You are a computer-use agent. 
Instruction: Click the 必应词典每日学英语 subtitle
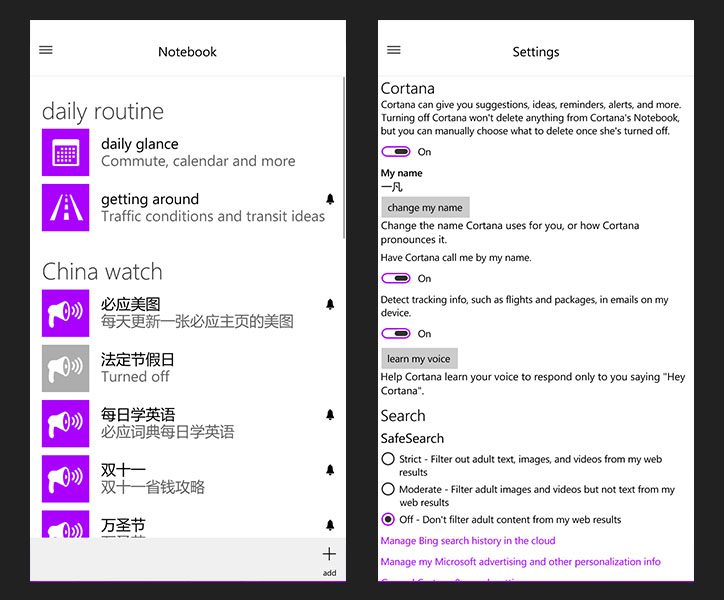tap(168, 432)
